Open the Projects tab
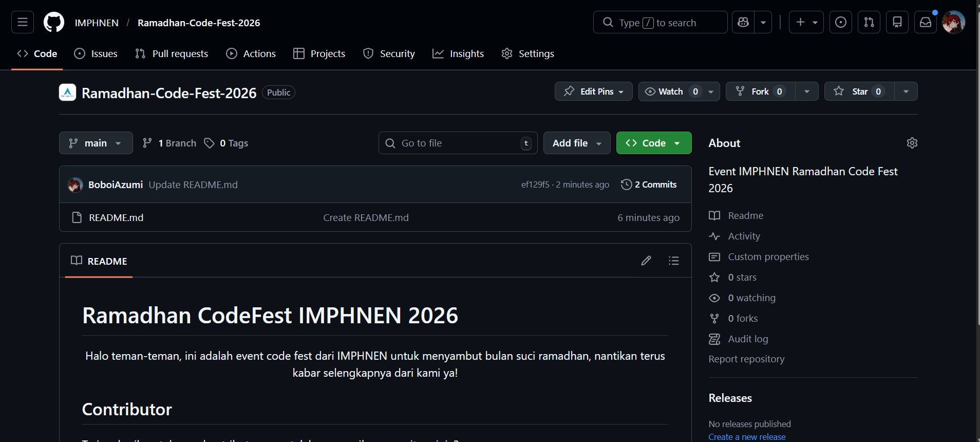The width and height of the screenshot is (980, 442). pyautogui.click(x=319, y=53)
